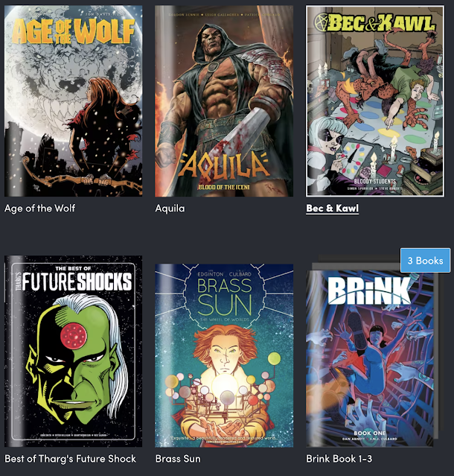Follow the underlined Bec & Kawl link

(333, 209)
